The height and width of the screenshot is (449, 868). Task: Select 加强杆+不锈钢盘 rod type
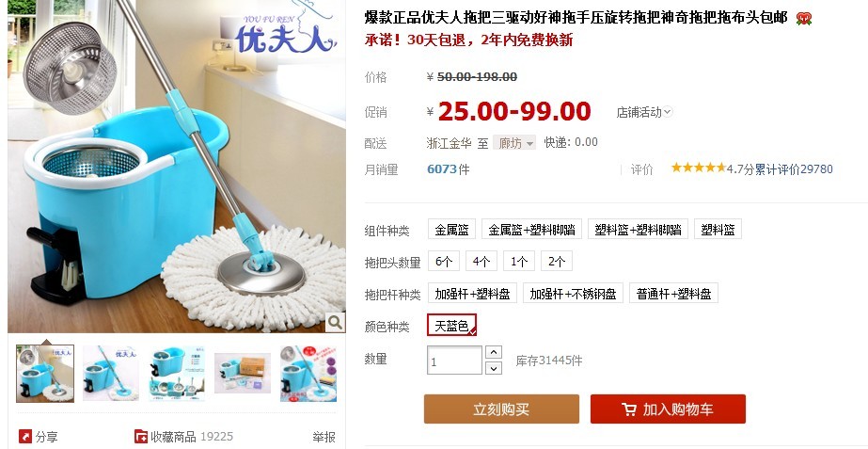[x=573, y=294]
